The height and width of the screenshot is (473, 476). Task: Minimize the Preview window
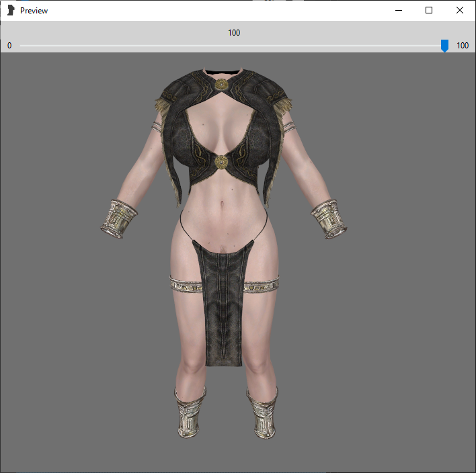click(399, 10)
